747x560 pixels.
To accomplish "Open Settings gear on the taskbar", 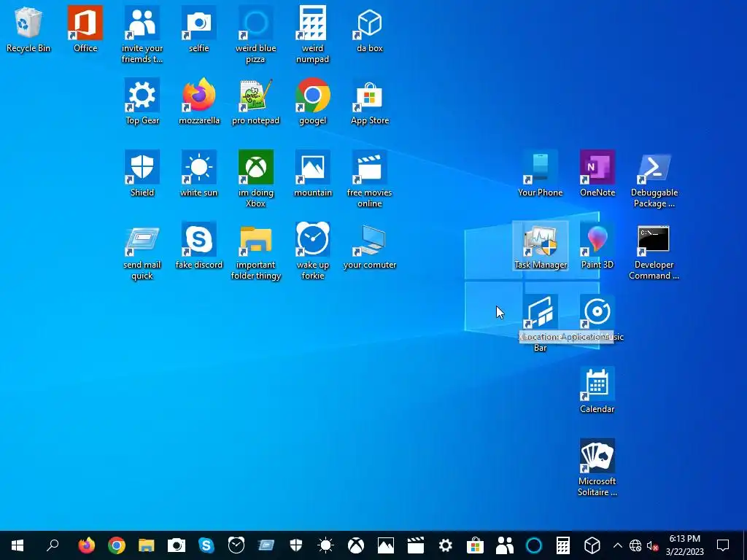I will coord(446,545).
